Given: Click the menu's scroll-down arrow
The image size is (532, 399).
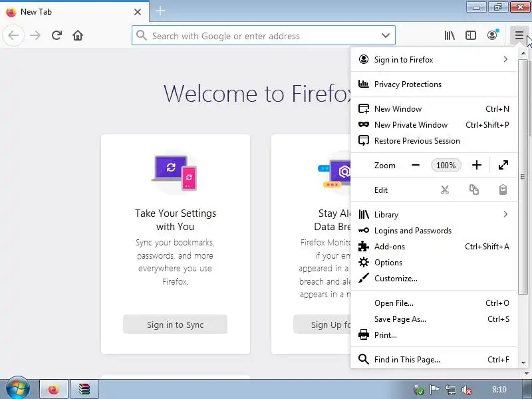Looking at the screenshot, I should pyautogui.click(x=523, y=363).
